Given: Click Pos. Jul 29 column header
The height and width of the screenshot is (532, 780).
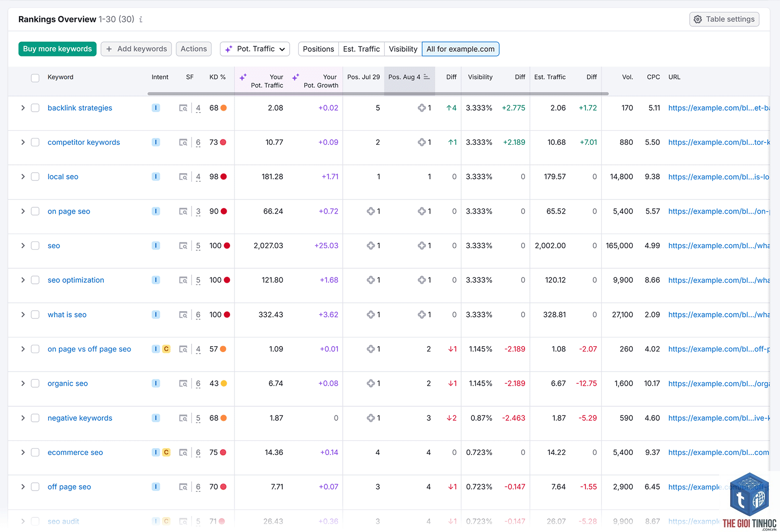Looking at the screenshot, I should (x=364, y=77).
